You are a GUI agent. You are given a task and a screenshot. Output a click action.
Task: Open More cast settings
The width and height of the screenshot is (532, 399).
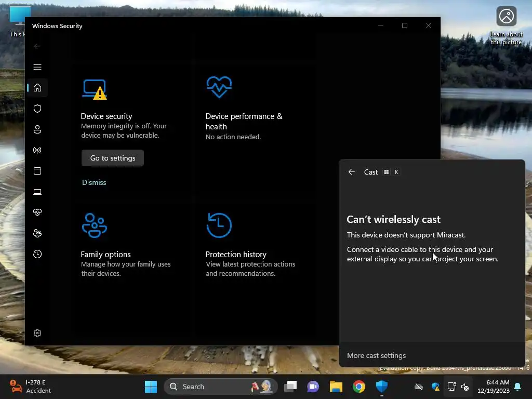pyautogui.click(x=376, y=355)
